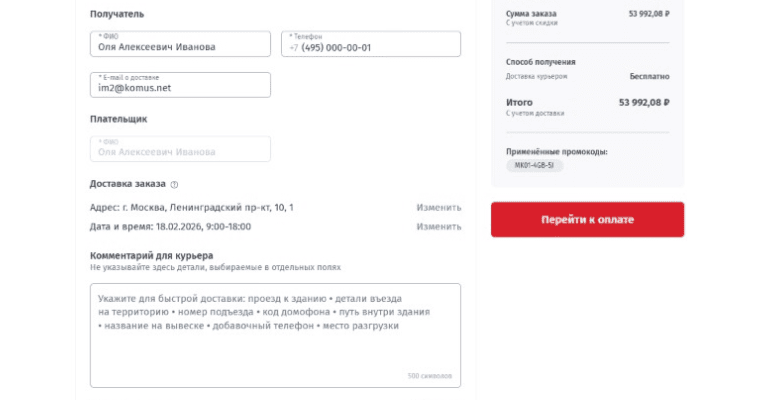Click the info icon beside "Доставка заказа"

pyautogui.click(x=174, y=184)
